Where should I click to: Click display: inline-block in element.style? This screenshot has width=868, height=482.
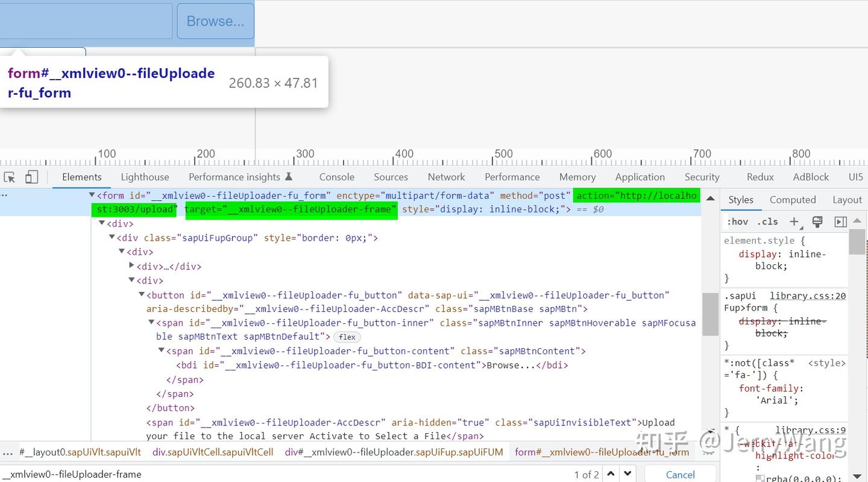click(782, 260)
